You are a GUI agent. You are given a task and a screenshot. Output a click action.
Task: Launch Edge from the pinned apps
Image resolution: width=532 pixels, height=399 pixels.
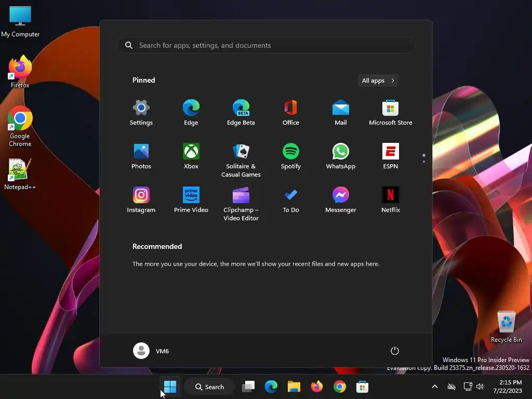pyautogui.click(x=191, y=113)
